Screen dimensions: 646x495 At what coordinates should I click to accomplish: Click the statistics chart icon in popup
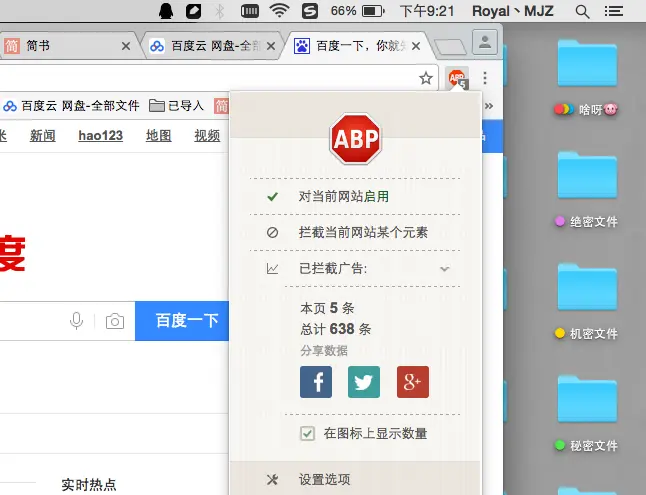click(272, 269)
